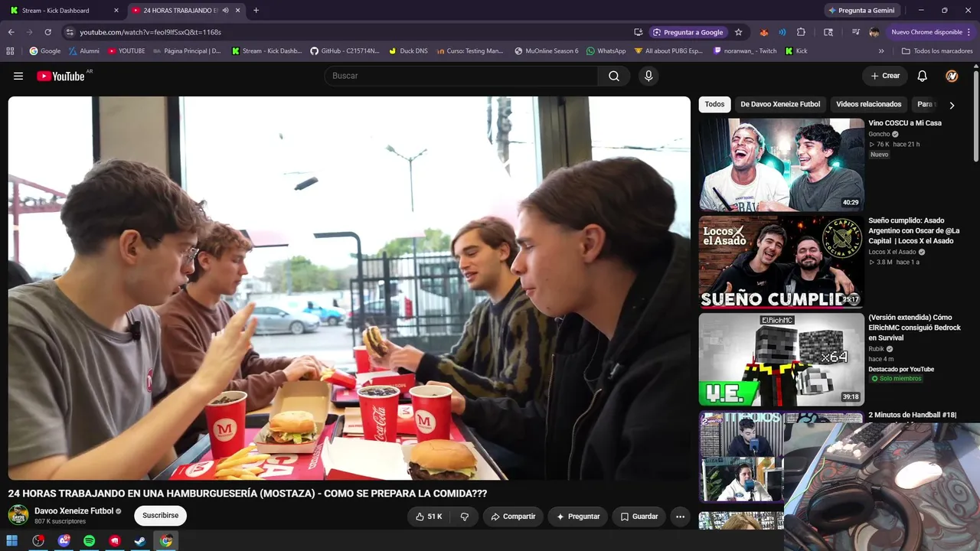Open YouTube notifications bell
The image size is (980, 551).
point(923,76)
